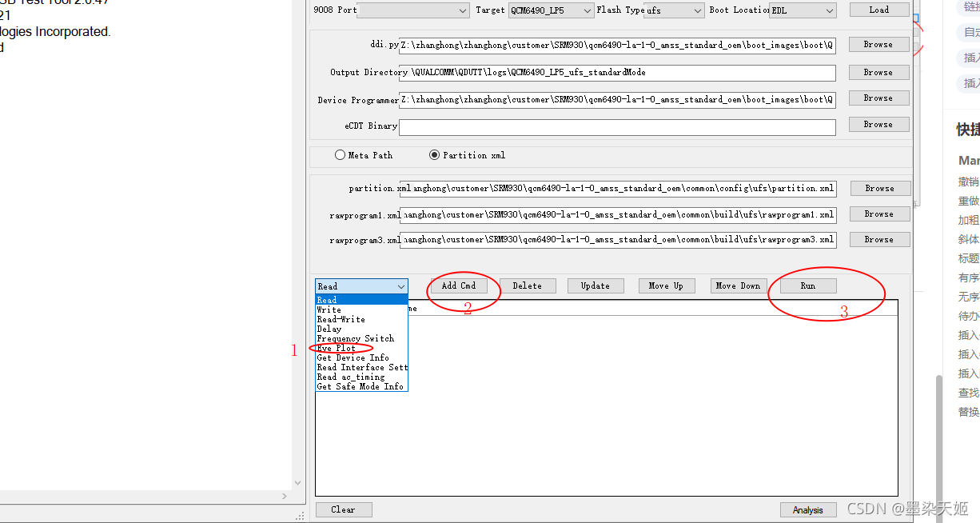This screenshot has width=980, height=523.
Task: Click the Add Cmd button
Action: (x=459, y=285)
